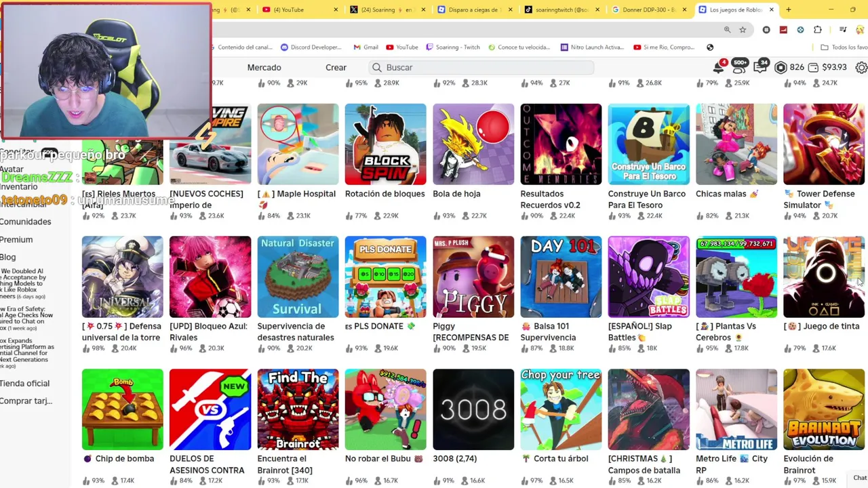The image size is (868, 488).
Task: Open the Si me Rio, Compro bookmark
Action: click(x=665, y=47)
